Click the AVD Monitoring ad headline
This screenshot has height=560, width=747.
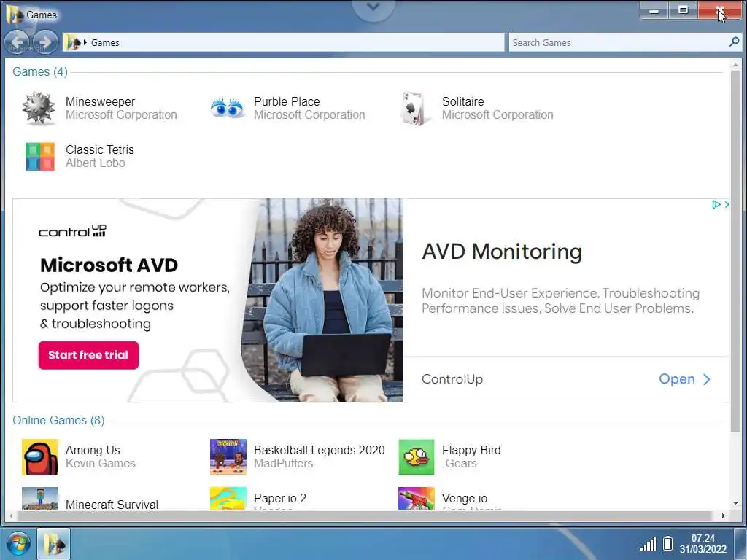tap(502, 252)
